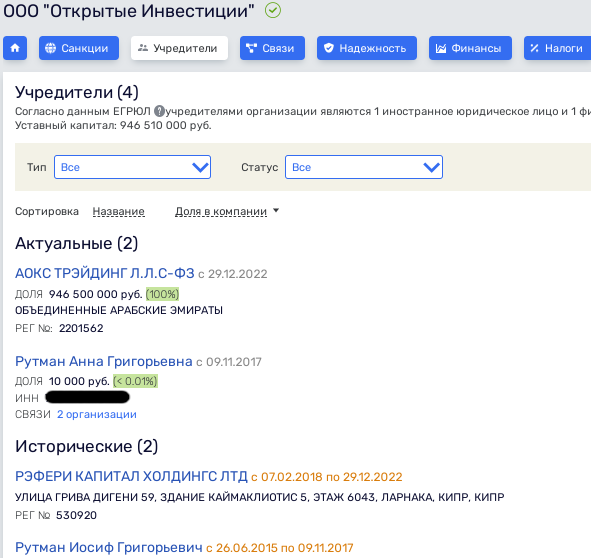Screen dimensions: 591x558
Task: Click the green verified checkmark icon
Action: tap(273, 11)
